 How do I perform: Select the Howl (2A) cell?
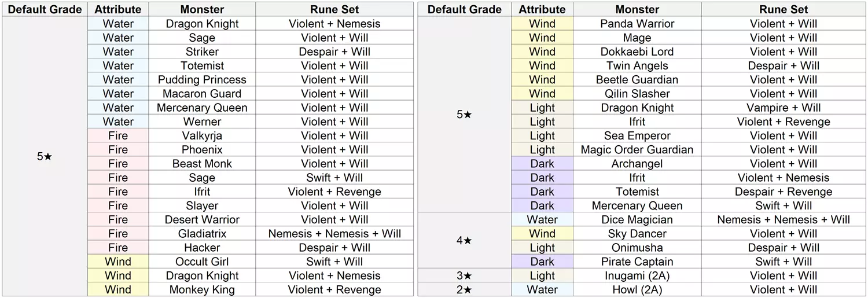[637, 290]
